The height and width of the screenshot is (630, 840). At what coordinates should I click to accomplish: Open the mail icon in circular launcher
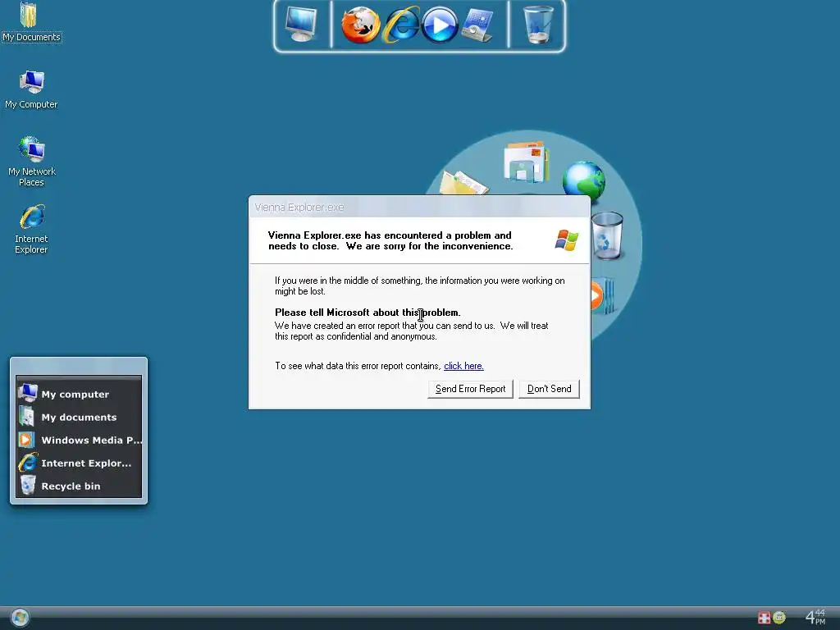526,162
